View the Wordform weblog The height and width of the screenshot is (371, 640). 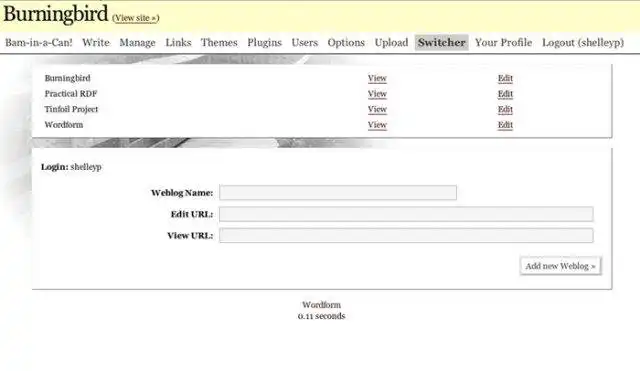(x=377, y=124)
